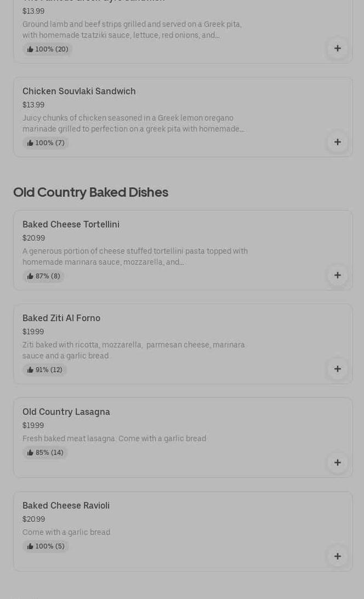Select the Old Country Lasagna title
The width and height of the screenshot is (364, 599).
(66, 412)
